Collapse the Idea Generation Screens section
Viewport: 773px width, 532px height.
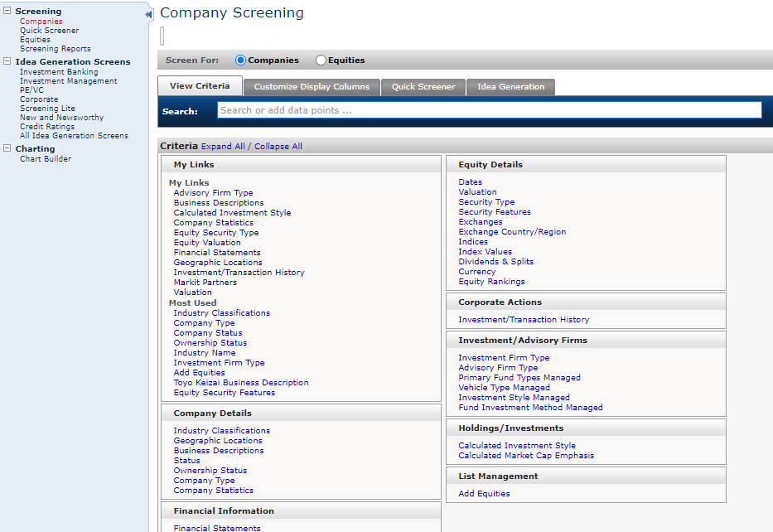[x=7, y=61]
